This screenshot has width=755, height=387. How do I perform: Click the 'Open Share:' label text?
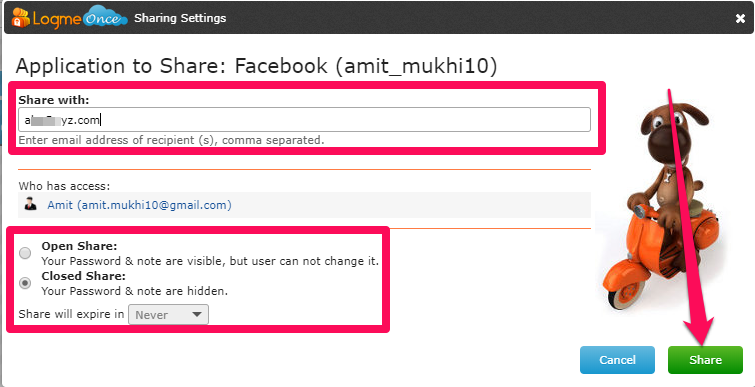point(79,246)
